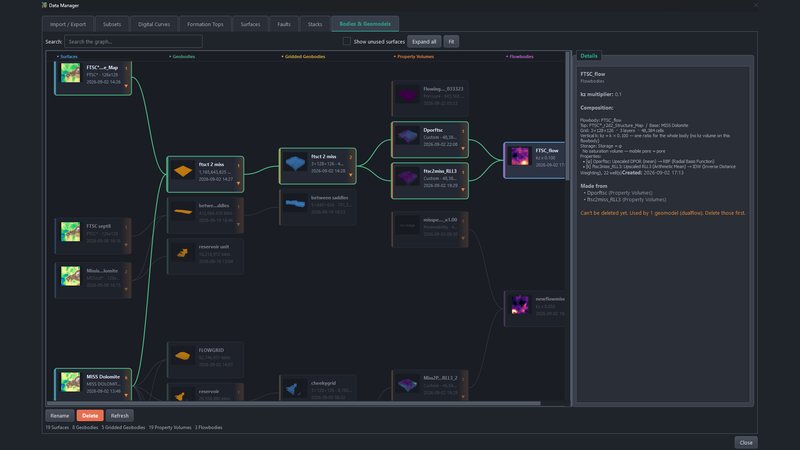Click the Dporftsc (Property Volumes) entry in Made from
Viewport: 800px width, 450px height.
(x=619, y=193)
